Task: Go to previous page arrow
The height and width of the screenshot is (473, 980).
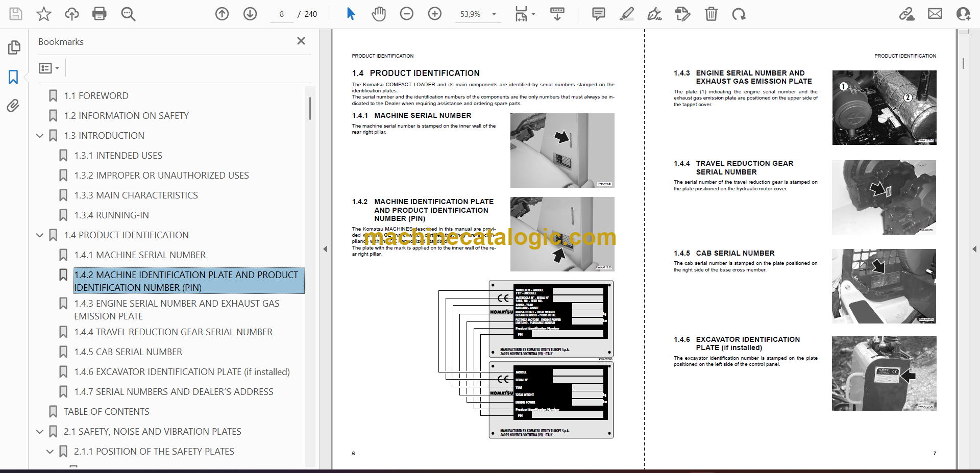Action: click(222, 14)
